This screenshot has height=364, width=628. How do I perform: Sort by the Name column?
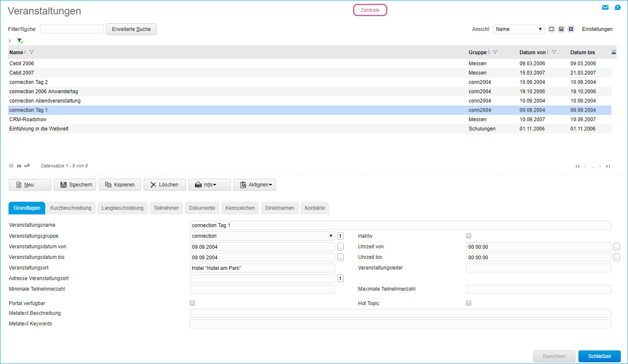tap(16, 53)
